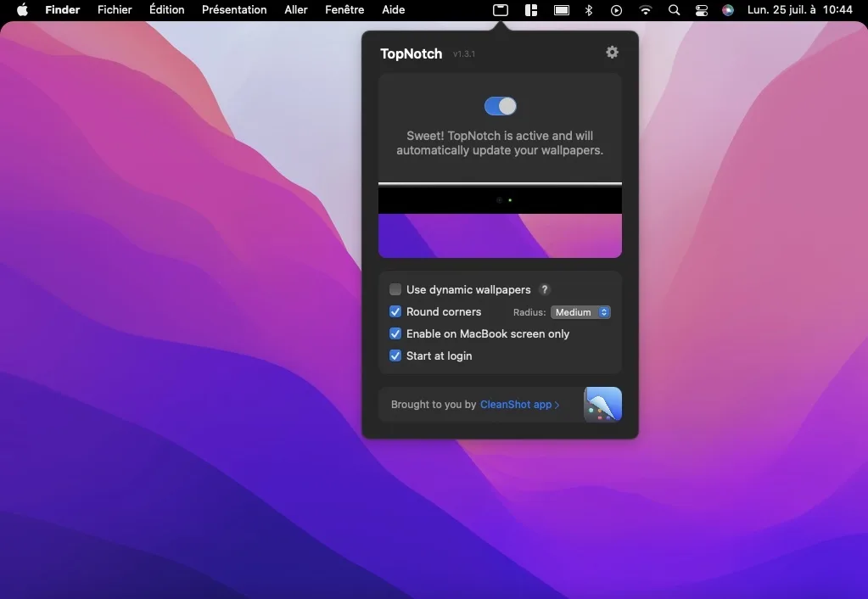
Task: Follow the CleanShot app link
Action: pos(519,405)
